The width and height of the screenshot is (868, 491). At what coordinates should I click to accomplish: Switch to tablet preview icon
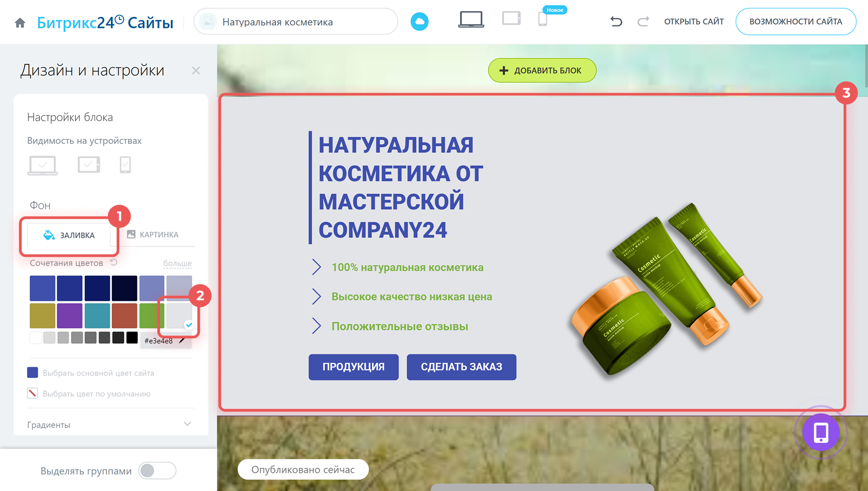pyautogui.click(x=511, y=19)
